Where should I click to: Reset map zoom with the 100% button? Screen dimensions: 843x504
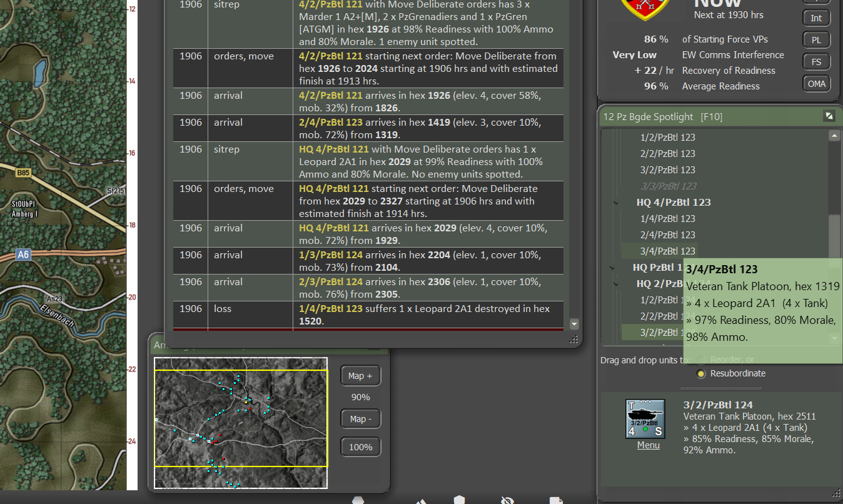(x=360, y=447)
